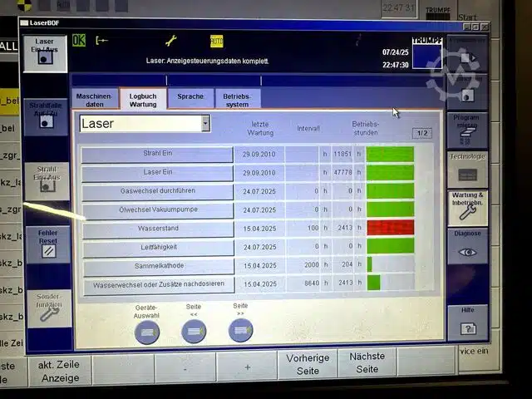The width and height of the screenshot is (532, 399).
Task: Open the Betriebssystem tab
Action: pos(237,100)
